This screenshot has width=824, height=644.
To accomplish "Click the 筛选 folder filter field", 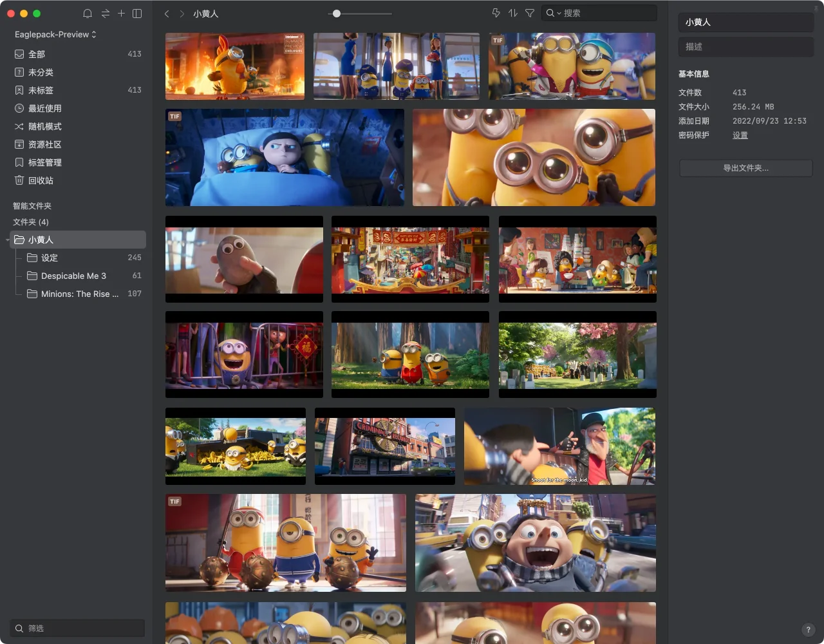I will 77,628.
